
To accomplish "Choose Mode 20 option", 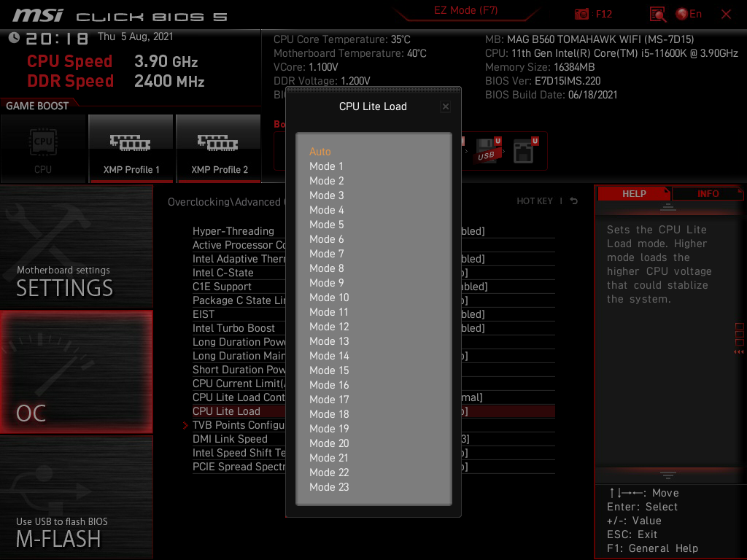I will pyautogui.click(x=329, y=443).
